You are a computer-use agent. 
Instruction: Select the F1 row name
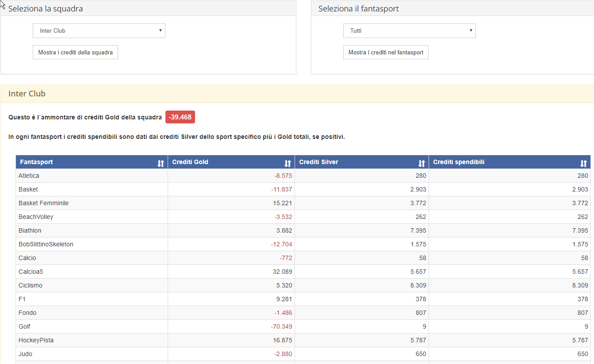tap(22, 299)
